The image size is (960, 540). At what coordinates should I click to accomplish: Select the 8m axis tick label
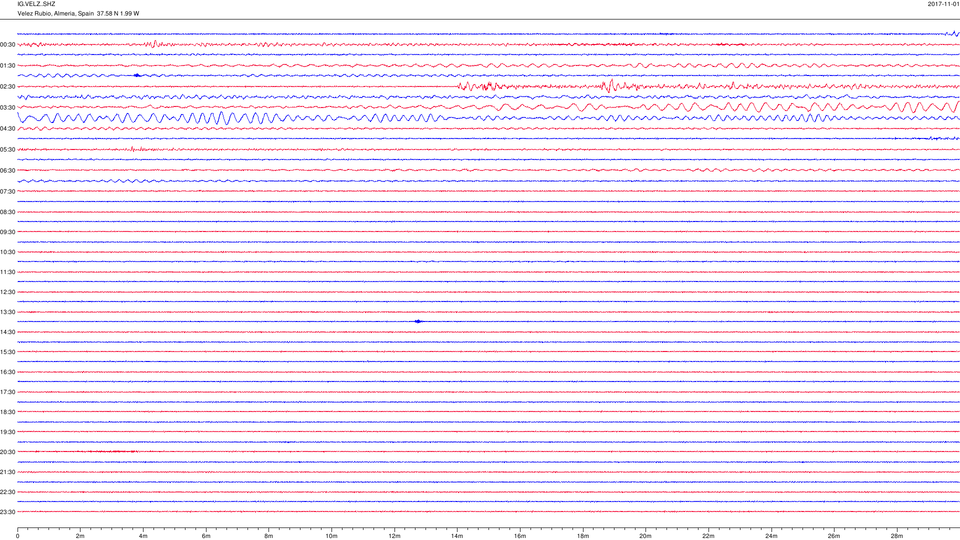pyautogui.click(x=269, y=536)
